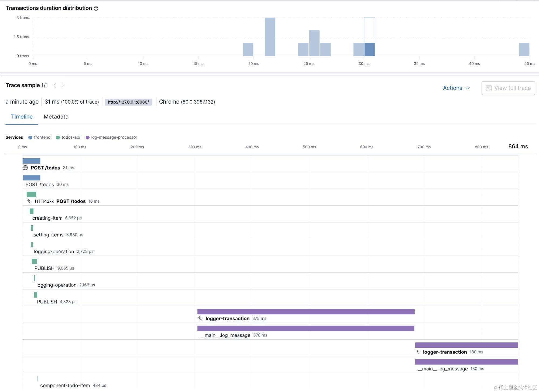Click the 180 ms logger-transaction merge icon
539x392 pixels.
point(418,352)
